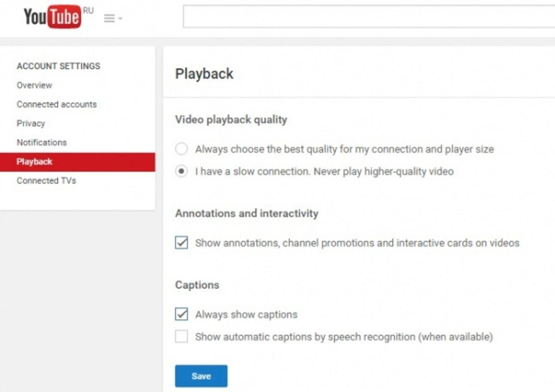Click the Account Settings heading
Screen dimensions: 555x392
coord(58,66)
